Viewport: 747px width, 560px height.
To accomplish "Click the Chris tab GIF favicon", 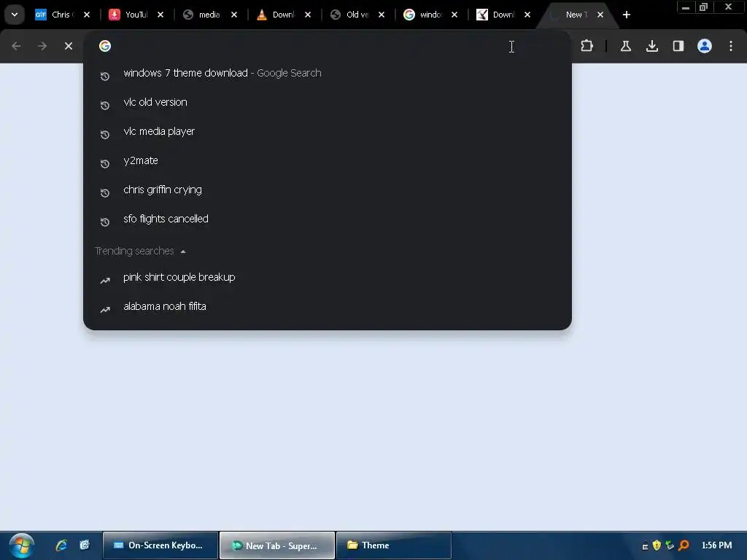I will click(41, 15).
